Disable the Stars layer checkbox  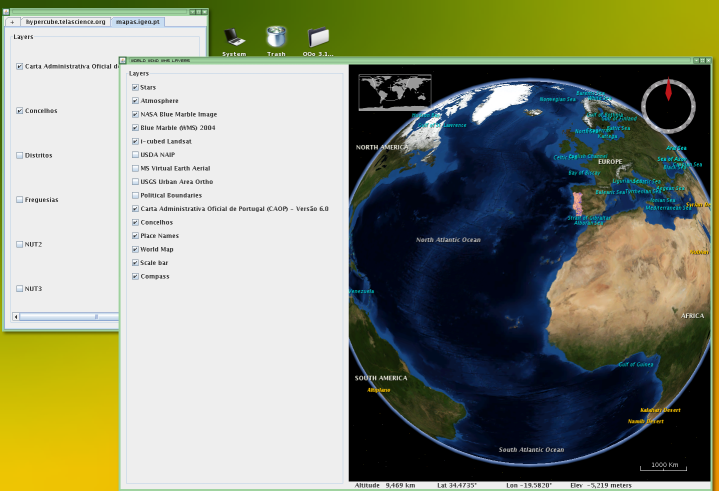135,88
